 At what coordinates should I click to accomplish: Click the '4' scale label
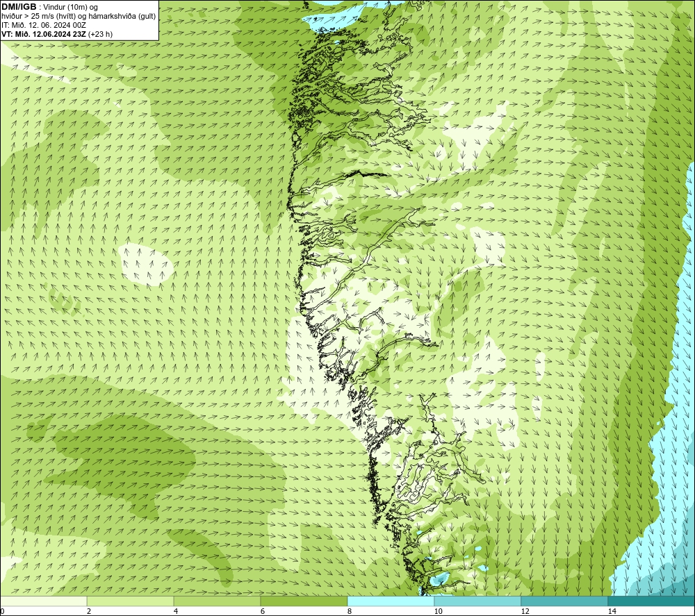point(176,611)
